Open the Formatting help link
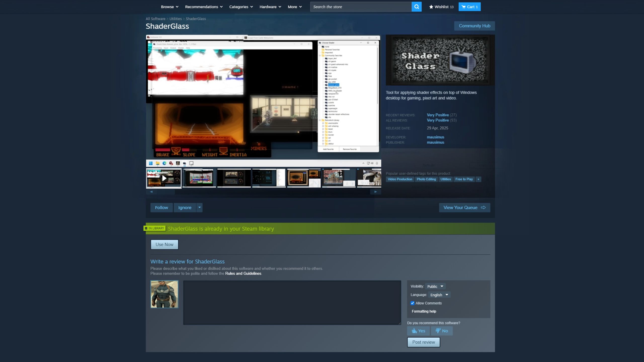Viewport: 644px width, 362px height. click(x=424, y=311)
